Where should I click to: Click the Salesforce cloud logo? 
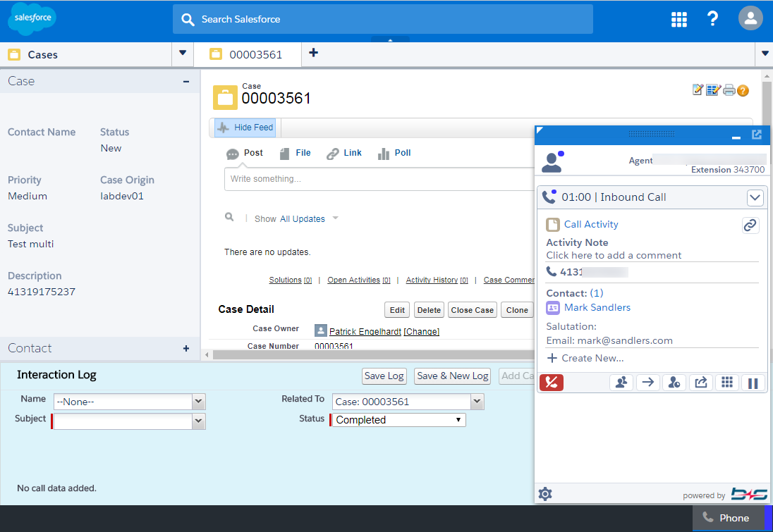click(32, 18)
